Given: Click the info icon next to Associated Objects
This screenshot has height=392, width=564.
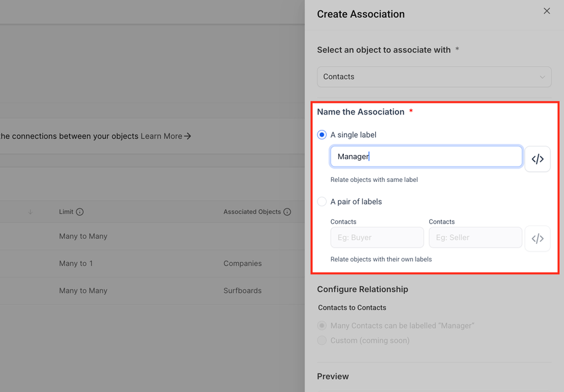Looking at the screenshot, I should click(x=288, y=212).
